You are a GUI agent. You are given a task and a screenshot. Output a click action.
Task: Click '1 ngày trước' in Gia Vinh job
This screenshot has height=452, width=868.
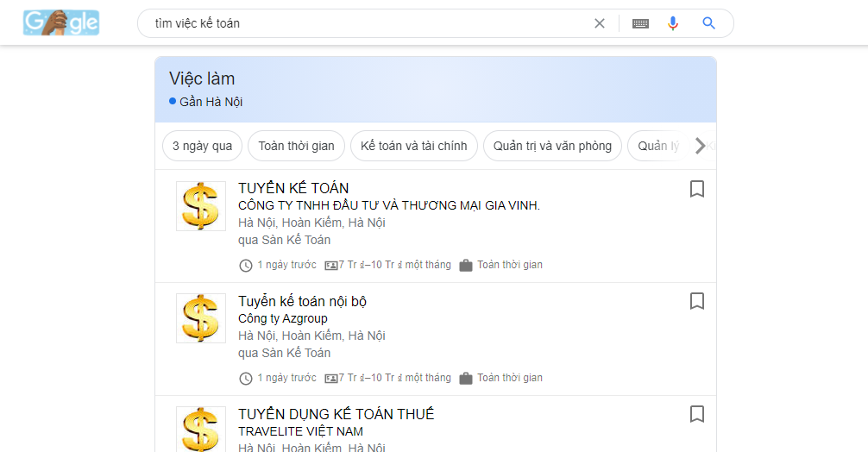(286, 265)
